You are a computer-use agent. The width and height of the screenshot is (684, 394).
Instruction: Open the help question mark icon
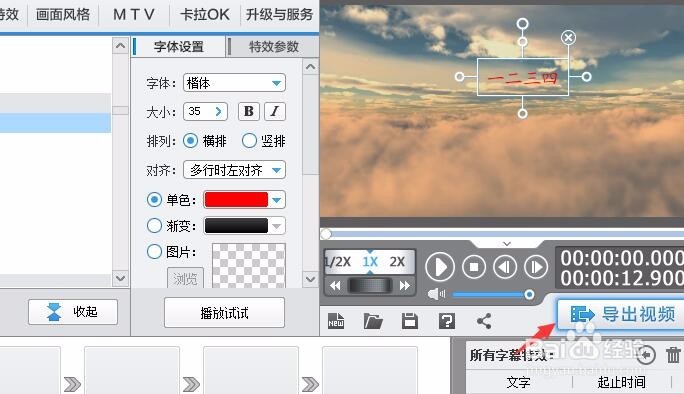tap(447, 321)
